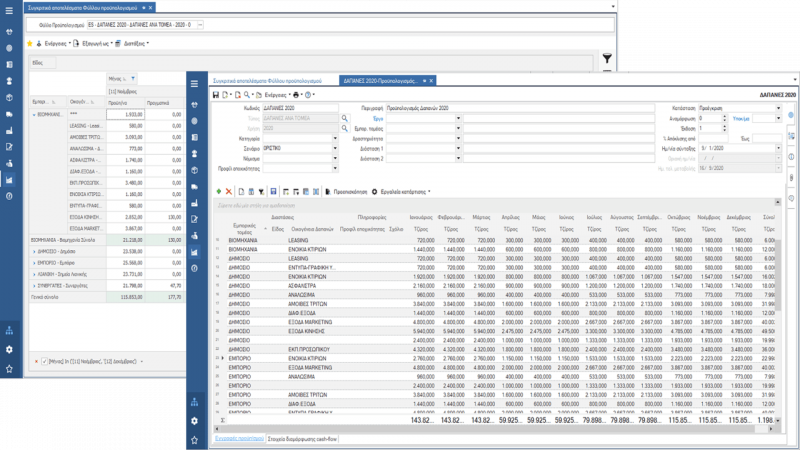Click the cube box icon in front window sidebar

(194, 170)
